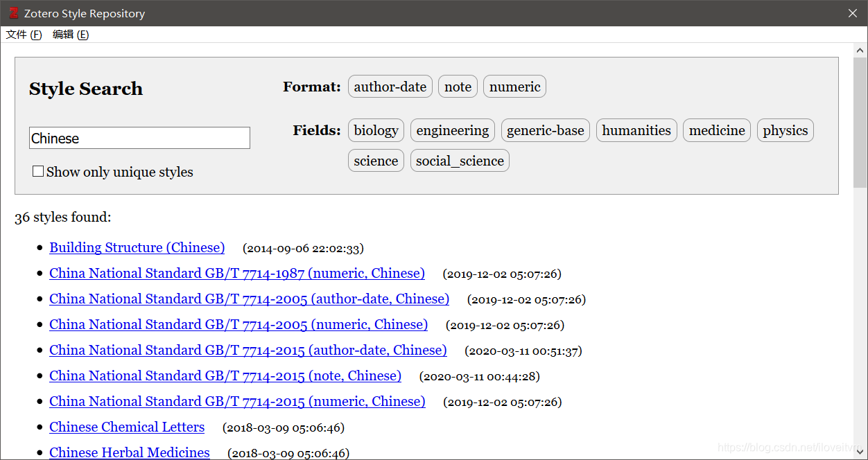Select the engineering field filter

[x=453, y=130]
